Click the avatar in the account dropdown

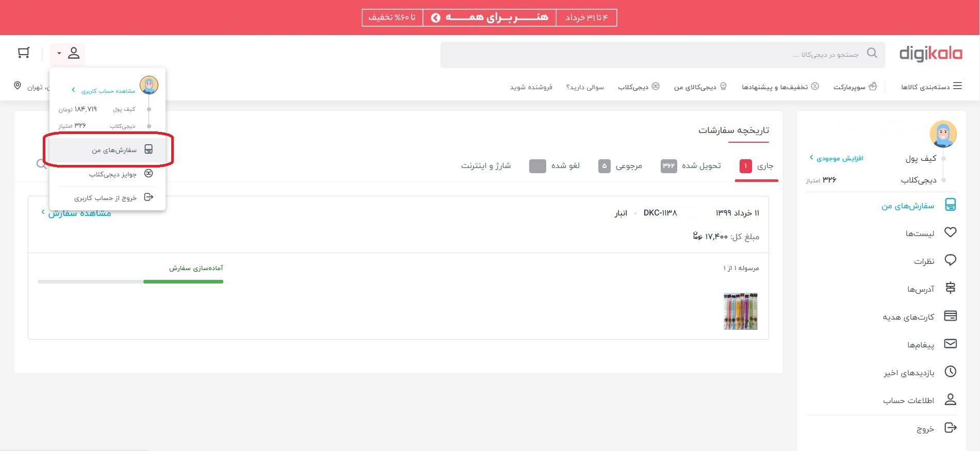coord(149,85)
